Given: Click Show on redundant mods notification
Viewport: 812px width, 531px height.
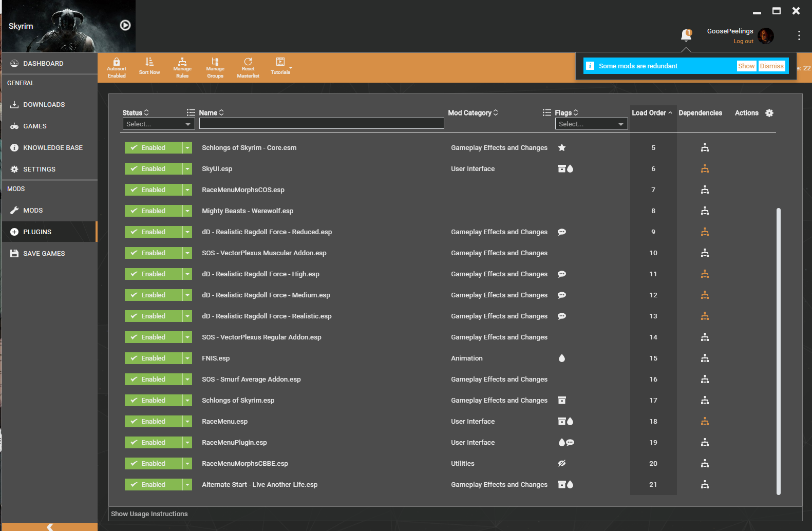Looking at the screenshot, I should (746, 66).
